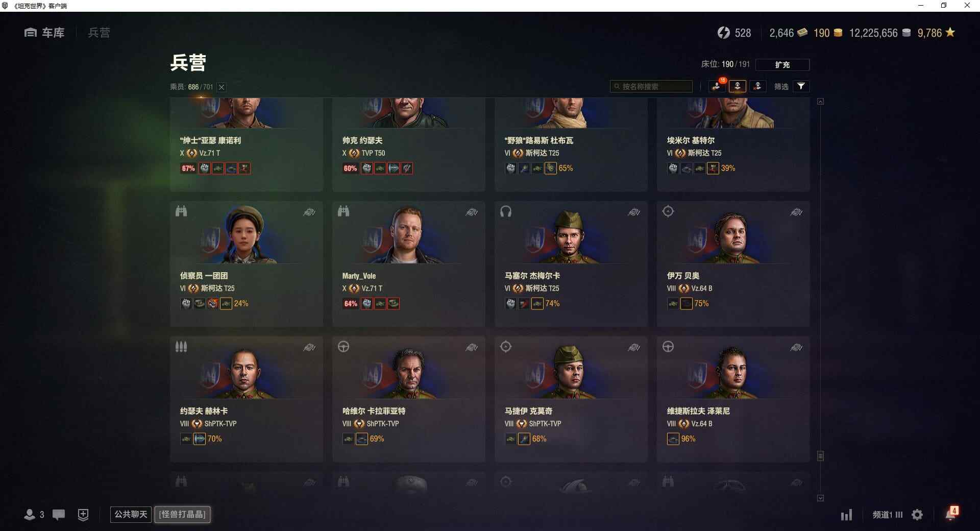Select the 兵营 barracks tab

coord(99,33)
